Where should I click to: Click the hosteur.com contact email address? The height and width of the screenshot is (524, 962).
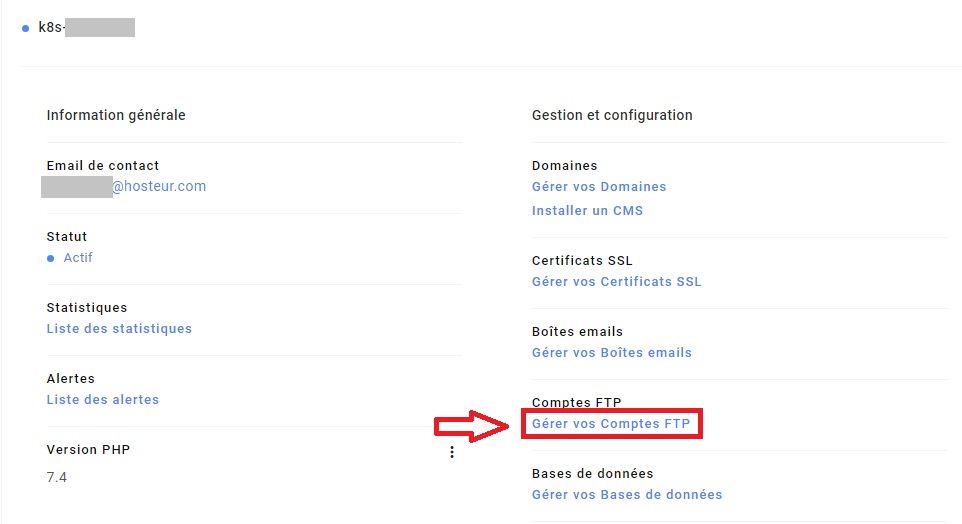tap(158, 186)
